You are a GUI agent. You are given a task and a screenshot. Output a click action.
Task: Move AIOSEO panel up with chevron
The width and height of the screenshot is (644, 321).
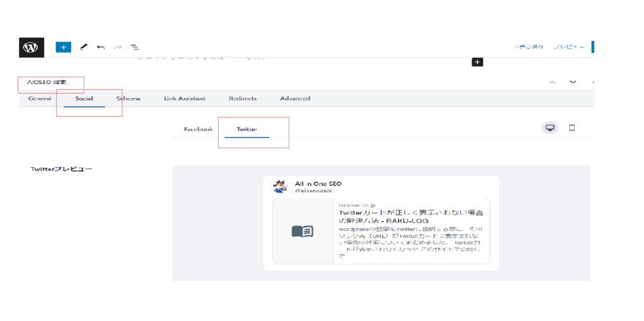pos(552,82)
